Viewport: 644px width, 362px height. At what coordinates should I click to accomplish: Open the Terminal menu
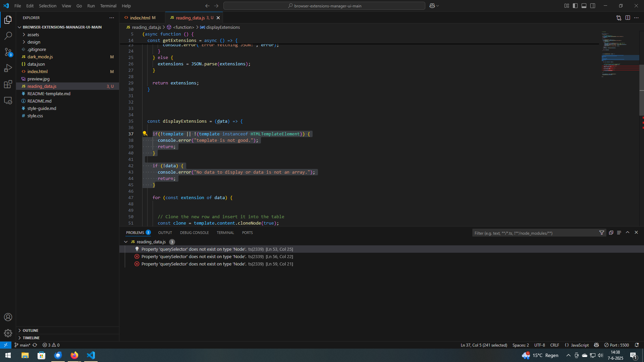(108, 6)
